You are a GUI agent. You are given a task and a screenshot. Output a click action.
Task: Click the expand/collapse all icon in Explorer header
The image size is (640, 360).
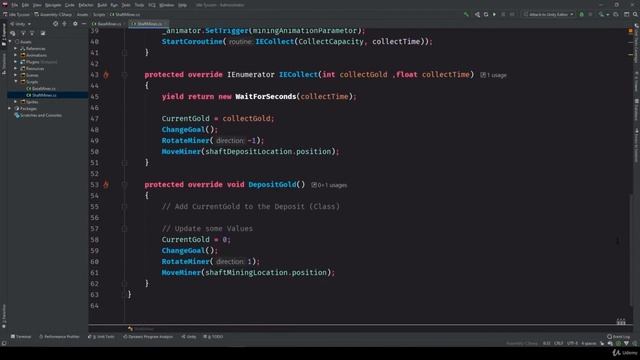pyautogui.click(x=64, y=24)
